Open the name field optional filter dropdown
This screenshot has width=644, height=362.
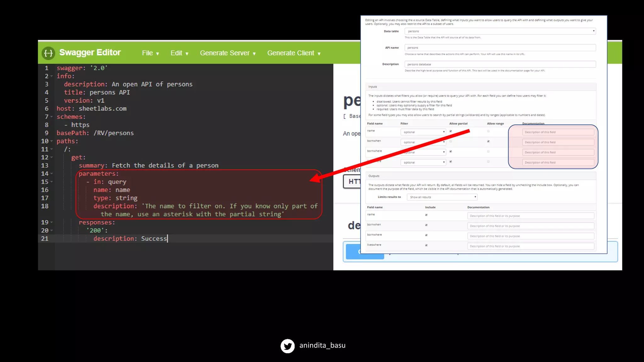(423, 132)
